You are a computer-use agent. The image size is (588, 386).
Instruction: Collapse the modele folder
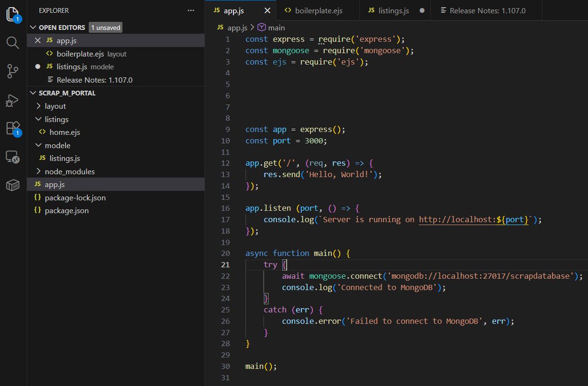pyautogui.click(x=38, y=145)
